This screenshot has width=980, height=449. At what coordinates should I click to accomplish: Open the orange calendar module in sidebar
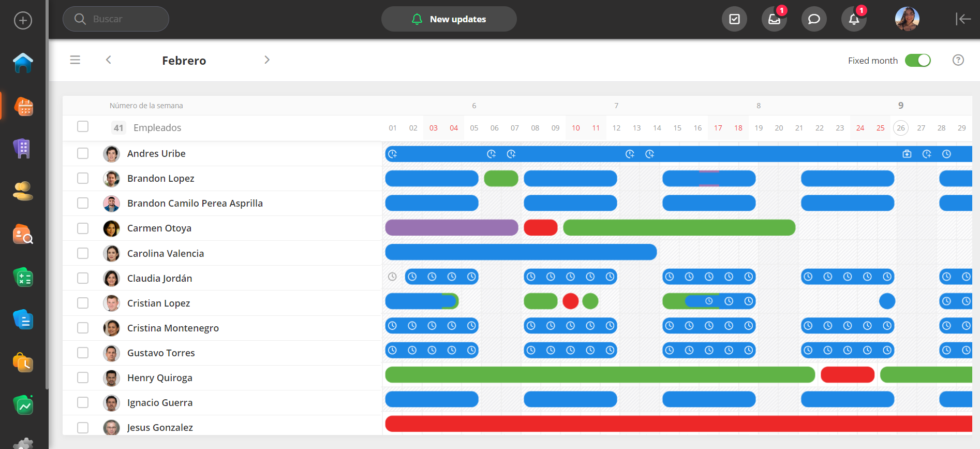pos(24,107)
